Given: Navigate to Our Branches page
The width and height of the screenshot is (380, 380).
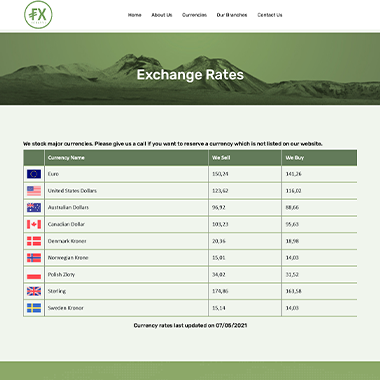Looking at the screenshot, I should (232, 15).
